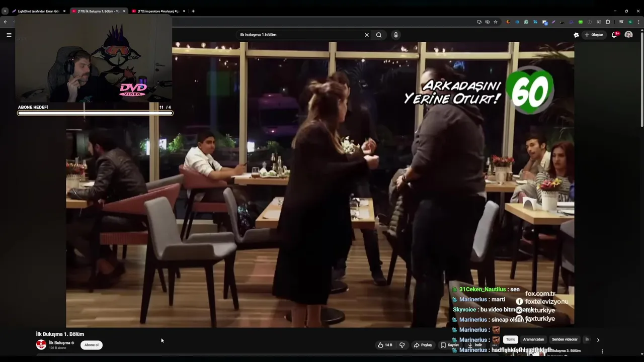
Task: Open the YouTube notifications bell
Action: [x=615, y=35]
